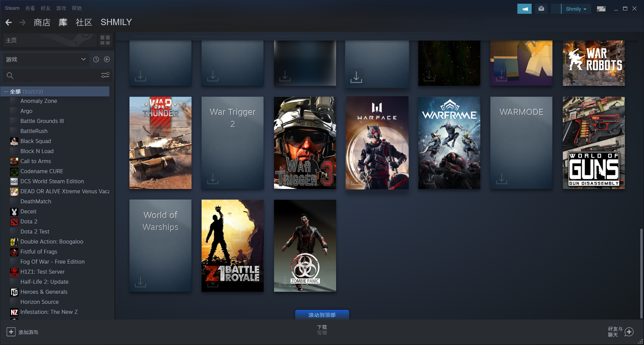Open the Z1 Battle Royale cover
Screen dimensions: 644x345
tap(232, 246)
